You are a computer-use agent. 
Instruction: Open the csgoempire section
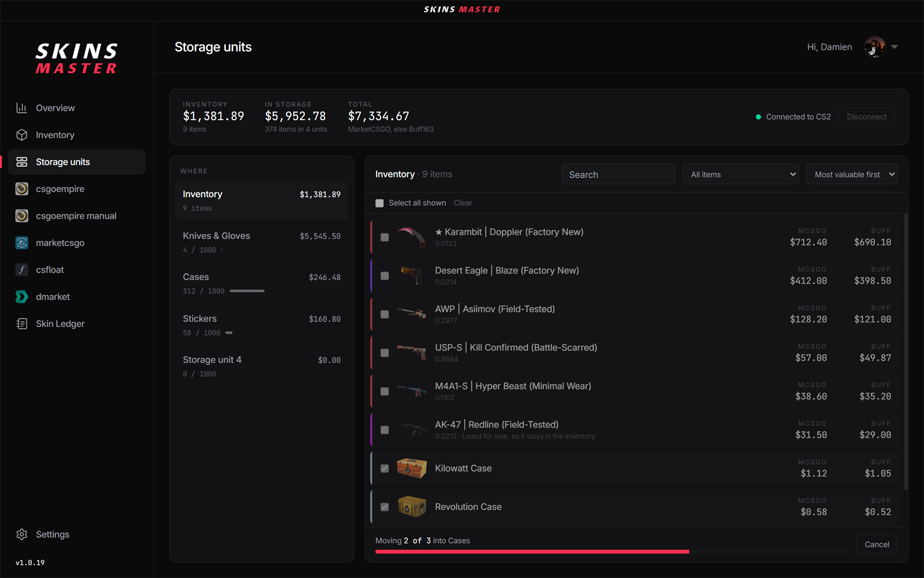77,189
